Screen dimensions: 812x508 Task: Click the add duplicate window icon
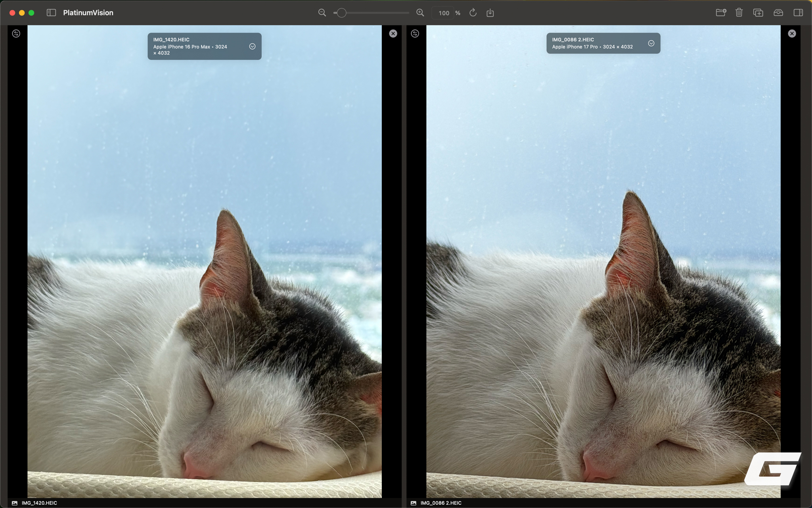tap(758, 13)
